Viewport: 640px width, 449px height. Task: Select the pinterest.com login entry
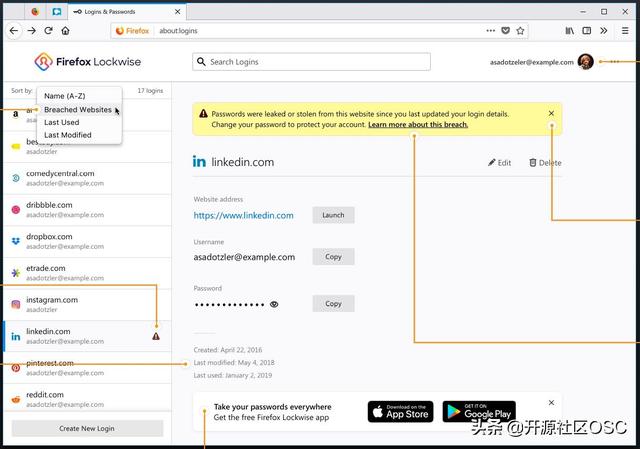click(x=87, y=368)
